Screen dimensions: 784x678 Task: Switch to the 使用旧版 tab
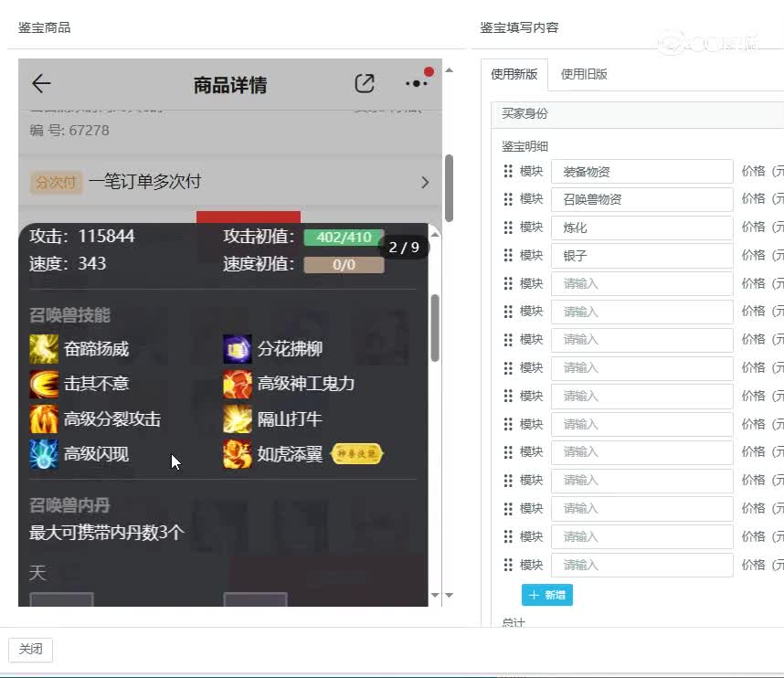pyautogui.click(x=586, y=75)
